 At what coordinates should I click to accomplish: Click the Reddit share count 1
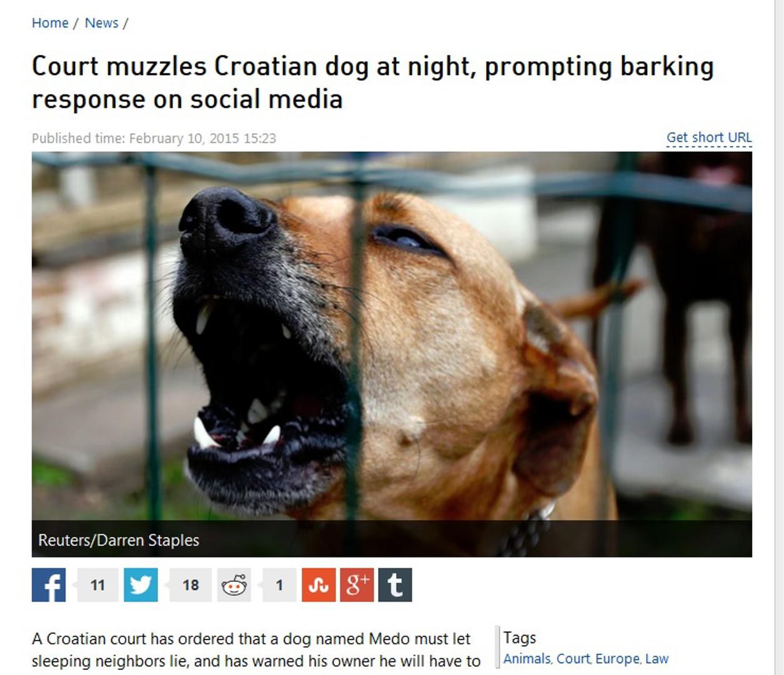(279, 585)
